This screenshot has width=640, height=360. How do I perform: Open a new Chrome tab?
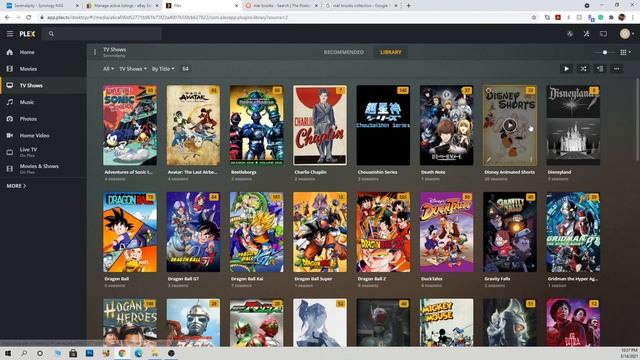pos(408,6)
